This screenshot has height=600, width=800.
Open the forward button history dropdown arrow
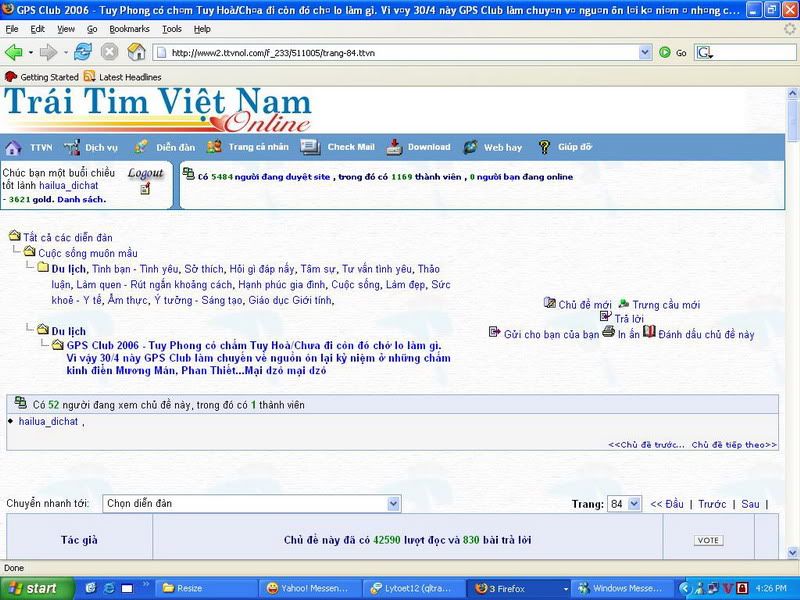click(65, 52)
